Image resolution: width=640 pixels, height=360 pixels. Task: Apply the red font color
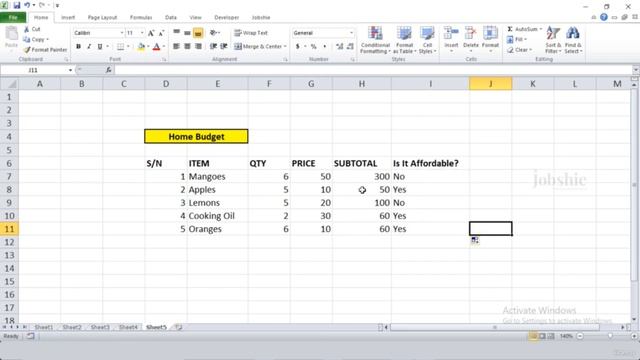(156, 47)
